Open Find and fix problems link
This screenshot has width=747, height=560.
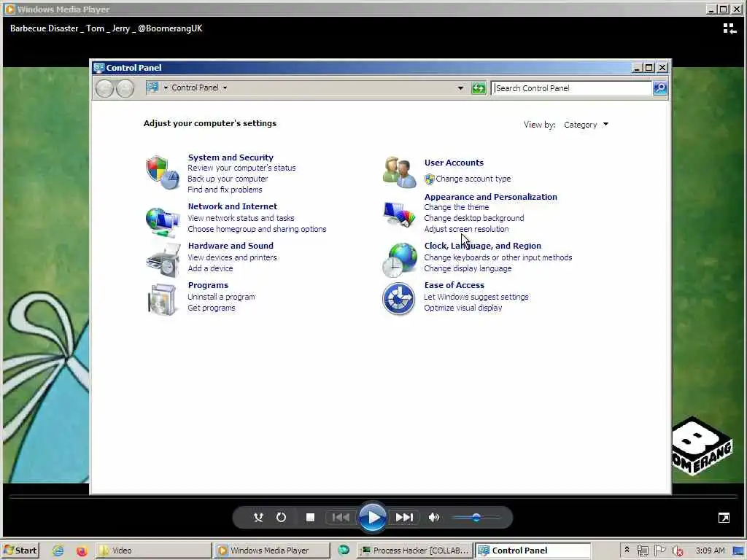[225, 190]
